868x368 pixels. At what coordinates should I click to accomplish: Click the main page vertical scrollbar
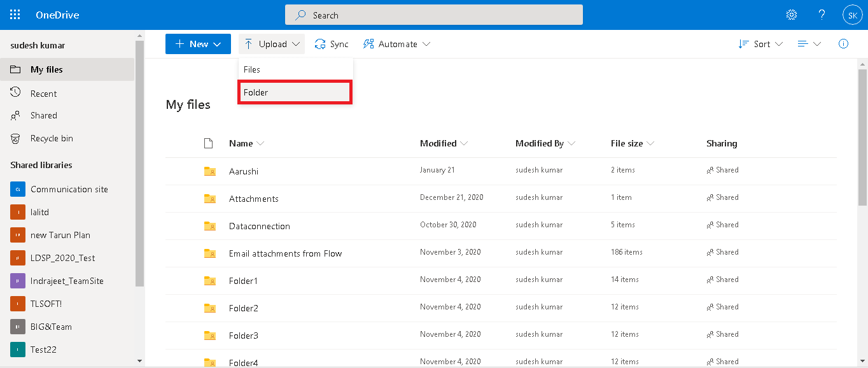pyautogui.click(x=862, y=137)
